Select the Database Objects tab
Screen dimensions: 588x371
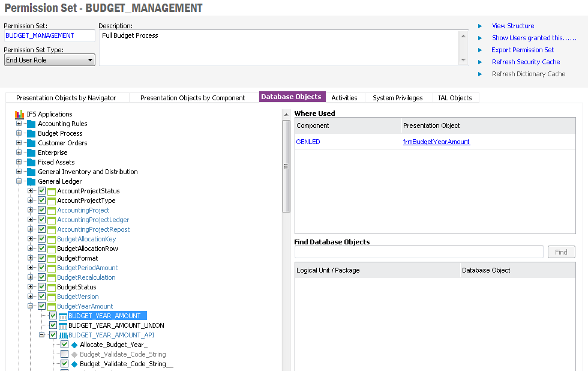point(292,97)
